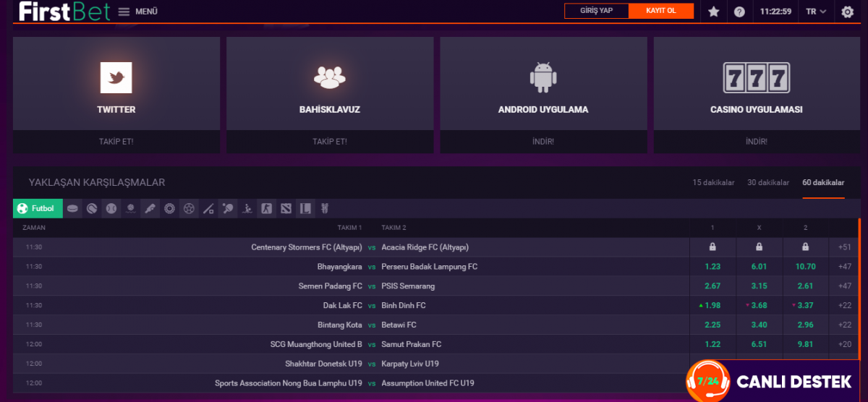Screen dimensions: 868x402
Task: Click TAKİP ET under Bahisklavuz
Action: coord(330,142)
